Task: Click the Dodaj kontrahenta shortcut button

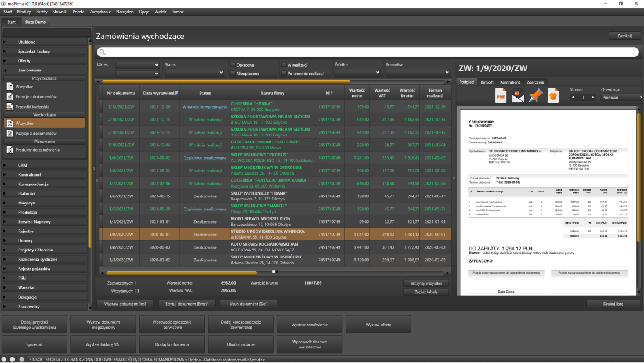Action: (x=172, y=344)
